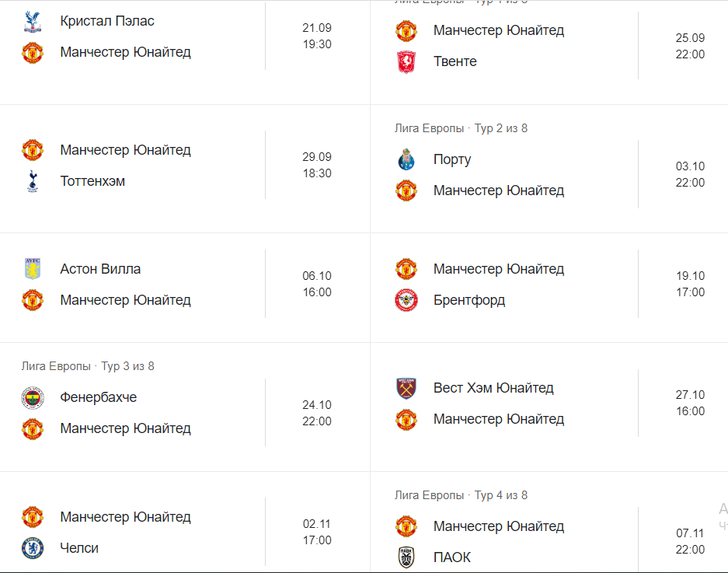Open the Брентфорд team link

[x=469, y=300]
